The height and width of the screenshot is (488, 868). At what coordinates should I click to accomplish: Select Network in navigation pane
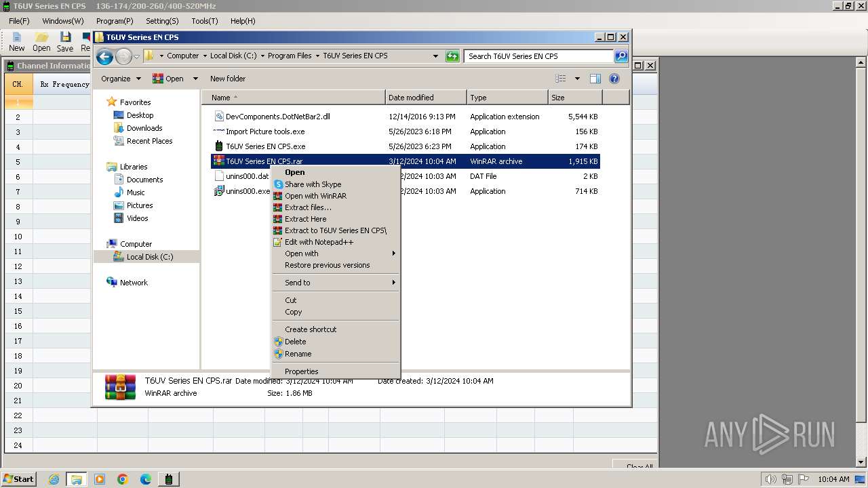tap(134, 283)
